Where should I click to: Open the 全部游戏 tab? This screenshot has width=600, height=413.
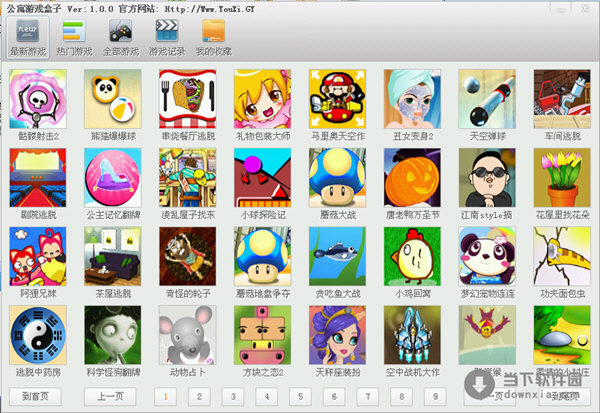(121, 38)
